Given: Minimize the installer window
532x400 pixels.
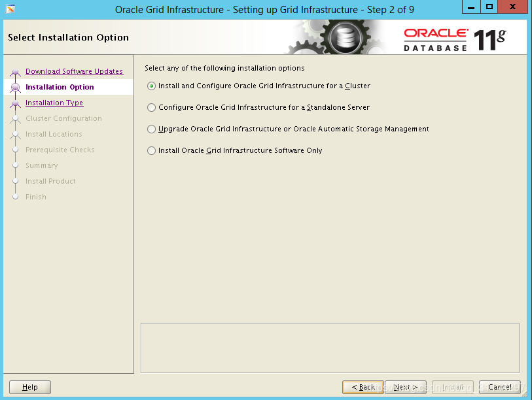Looking at the screenshot, I should coord(471,7).
